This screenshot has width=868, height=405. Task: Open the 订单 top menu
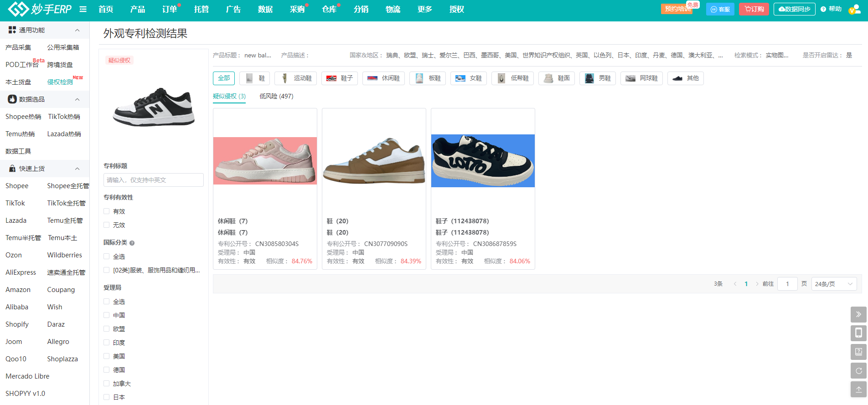tap(170, 9)
